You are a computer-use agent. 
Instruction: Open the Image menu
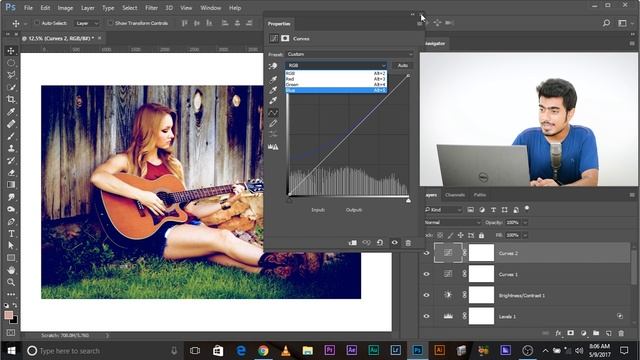(65, 8)
